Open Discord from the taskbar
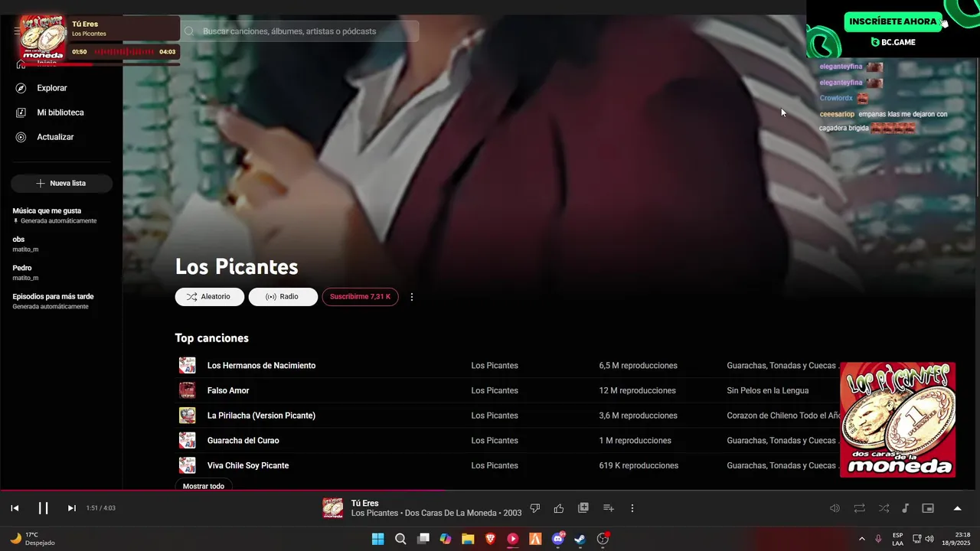The image size is (980, 551). coord(558,539)
